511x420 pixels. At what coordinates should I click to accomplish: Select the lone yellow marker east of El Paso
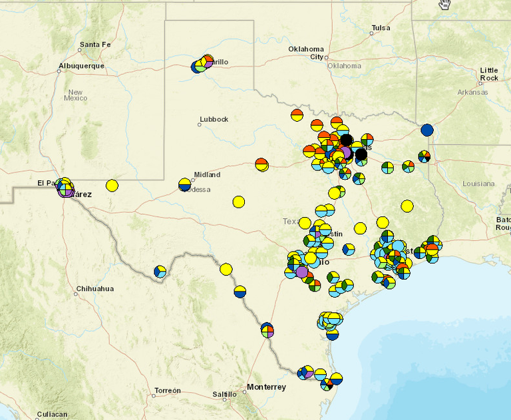[x=112, y=186]
